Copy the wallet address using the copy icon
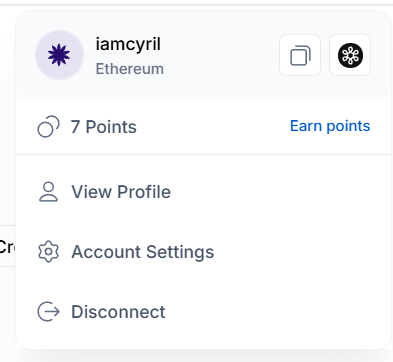 click(x=300, y=55)
